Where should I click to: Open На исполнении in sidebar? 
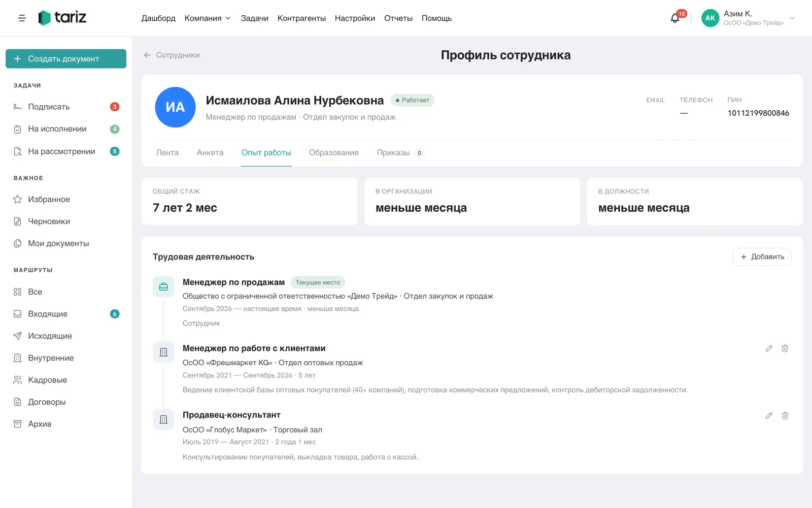[66, 129]
